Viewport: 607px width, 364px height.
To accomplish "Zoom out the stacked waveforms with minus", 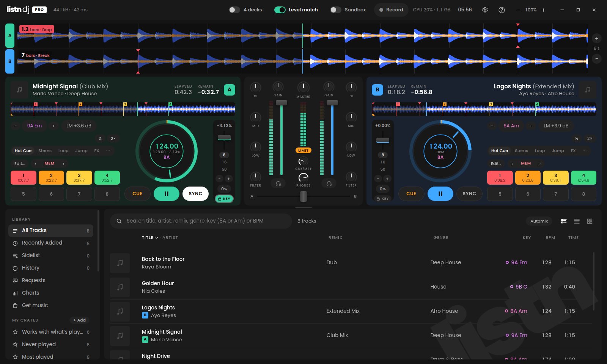I will click(597, 59).
